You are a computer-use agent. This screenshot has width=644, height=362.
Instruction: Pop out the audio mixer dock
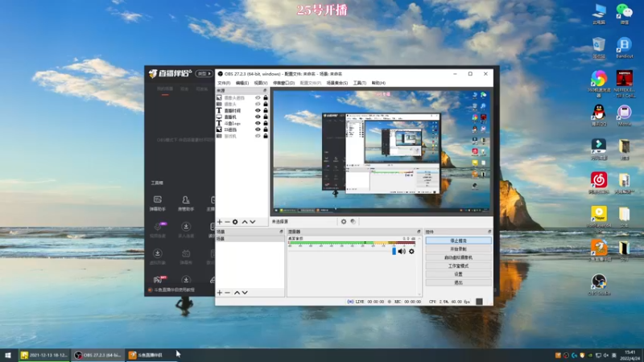[419, 232]
